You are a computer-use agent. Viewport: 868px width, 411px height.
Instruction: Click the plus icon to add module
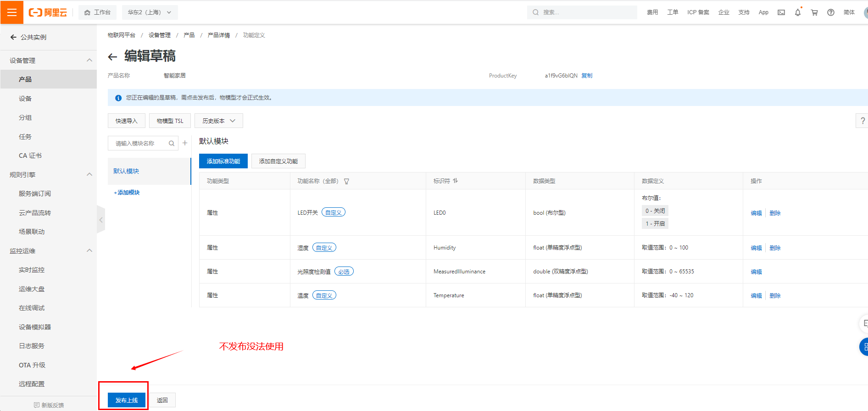click(185, 143)
